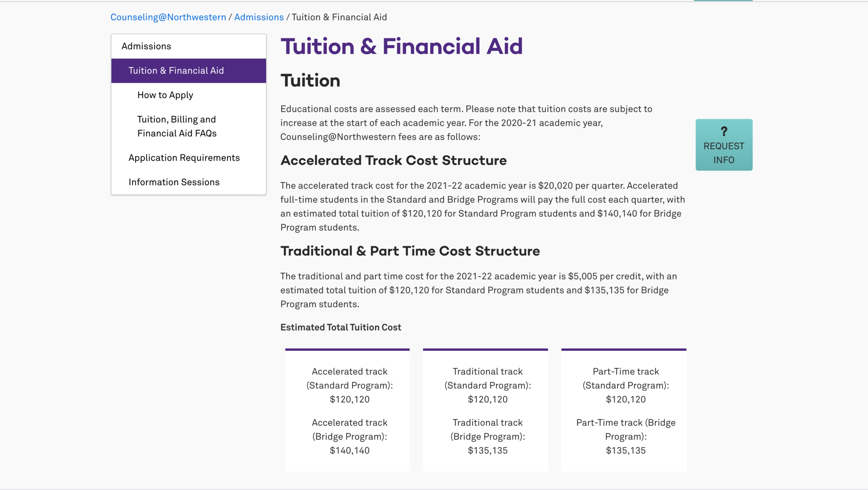Click the Tuition & Financial Aid breadcrumb text
Screen dimensions: 868x490
pos(339,17)
